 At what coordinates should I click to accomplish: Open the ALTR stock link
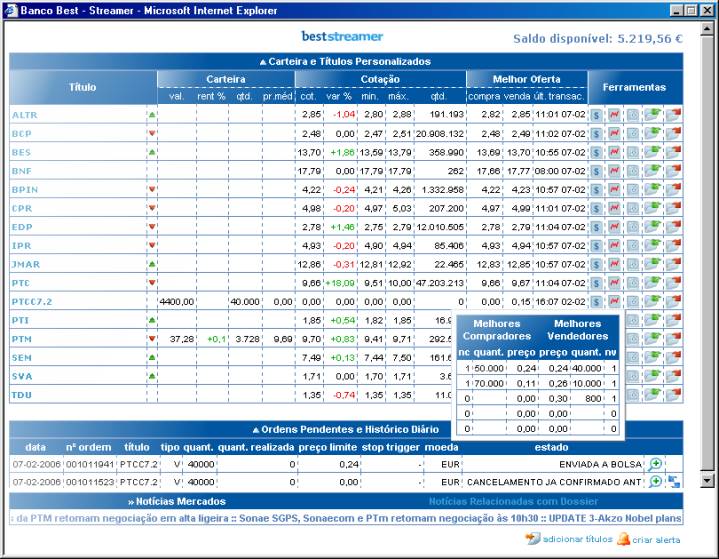[25, 115]
